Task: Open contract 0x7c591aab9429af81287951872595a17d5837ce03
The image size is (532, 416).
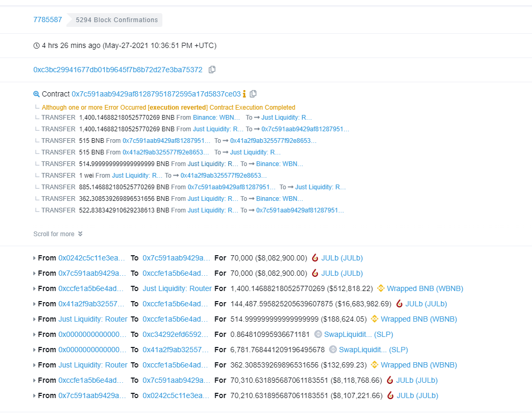Action: point(156,94)
